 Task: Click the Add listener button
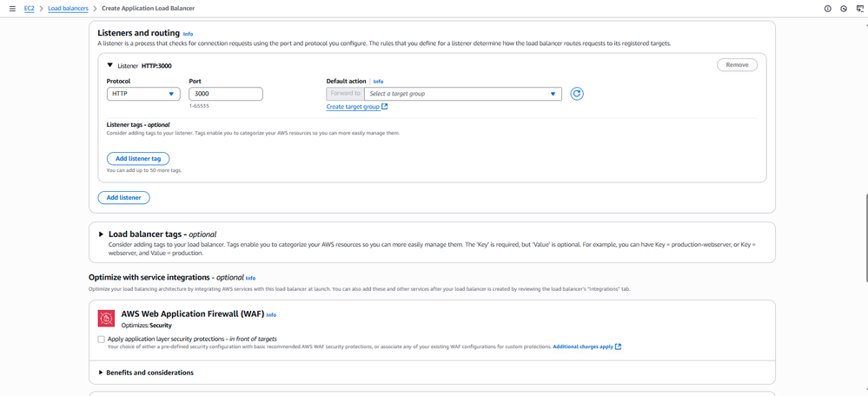123,198
